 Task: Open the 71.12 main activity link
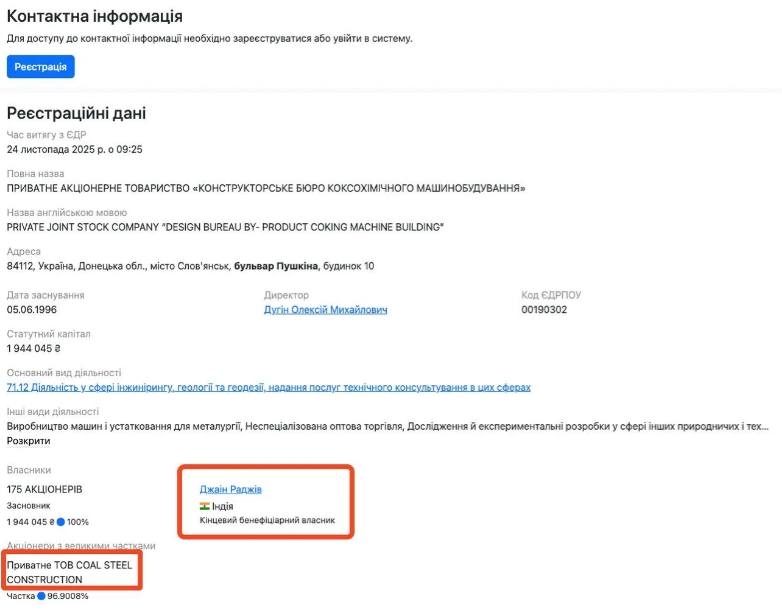click(x=268, y=387)
